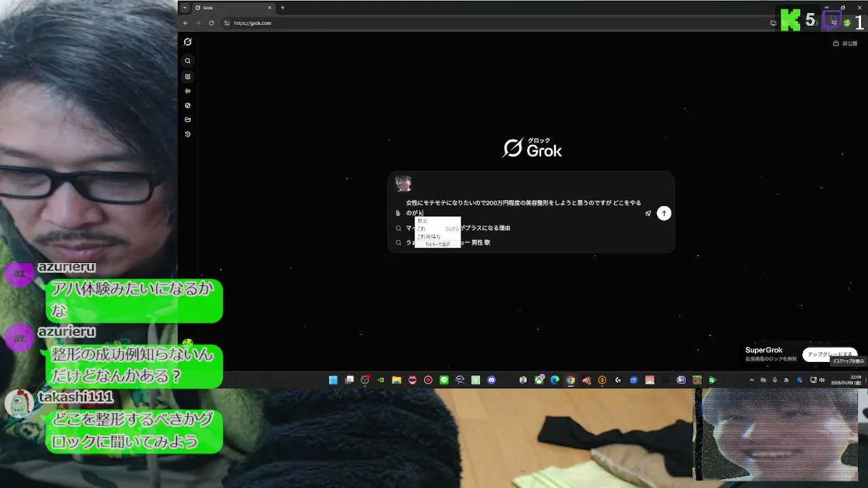The image size is (868, 488).
Task: Open NVIDIA app on the taskbar
Action: (380, 380)
